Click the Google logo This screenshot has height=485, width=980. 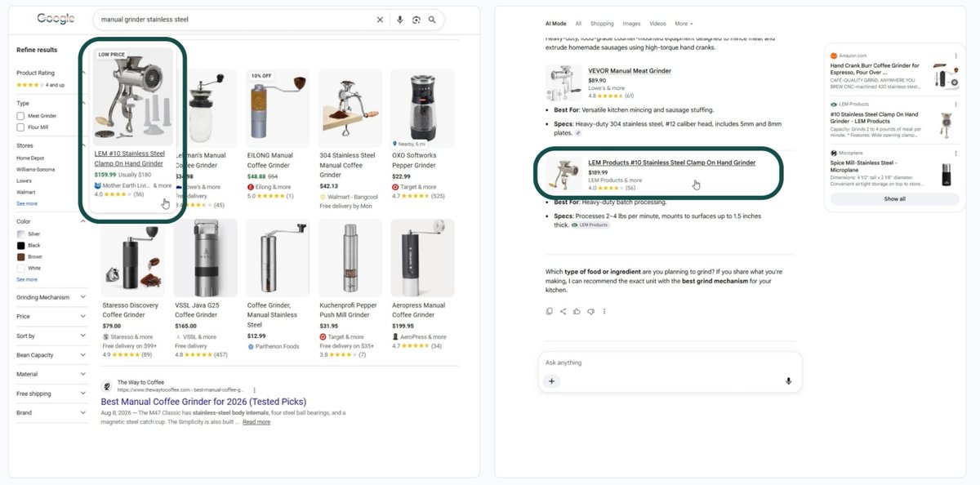coord(56,19)
